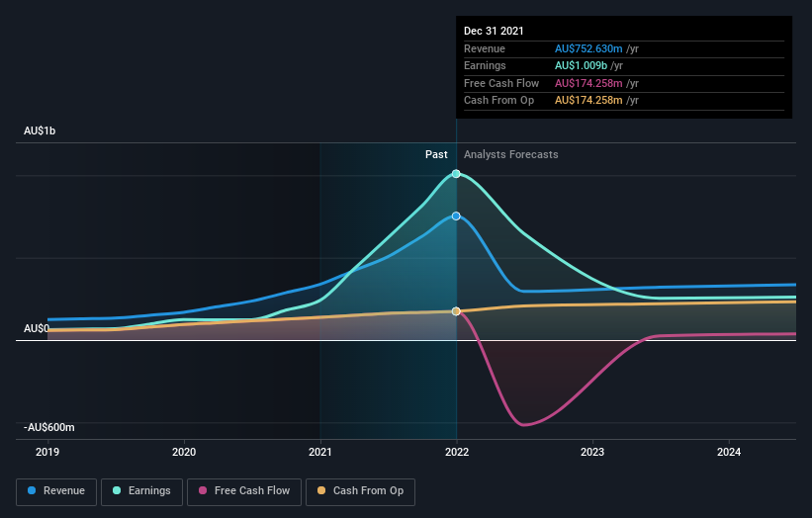
Task: Click the 2022 x-axis label
Action: [x=457, y=453]
